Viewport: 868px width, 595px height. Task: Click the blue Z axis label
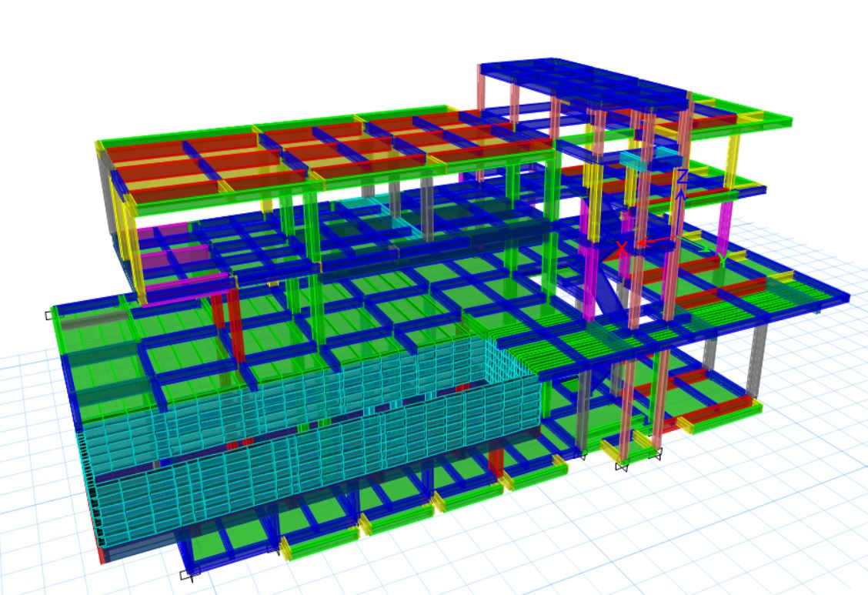(x=682, y=176)
